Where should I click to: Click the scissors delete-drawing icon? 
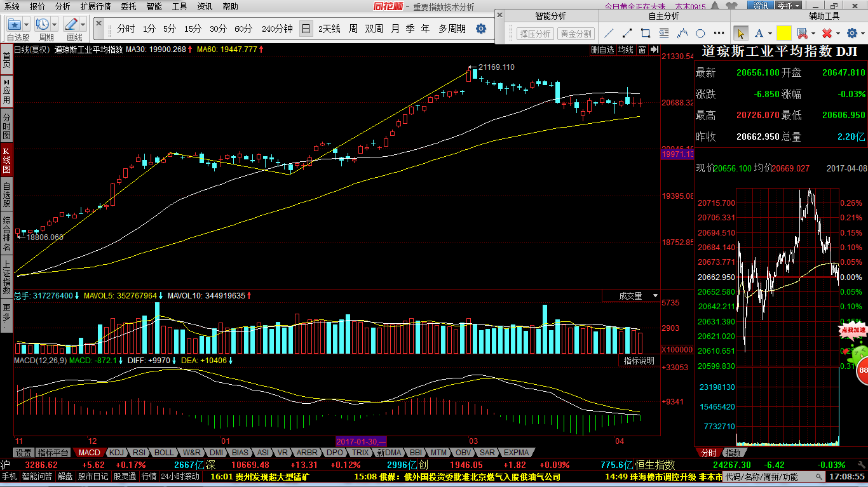(x=802, y=33)
